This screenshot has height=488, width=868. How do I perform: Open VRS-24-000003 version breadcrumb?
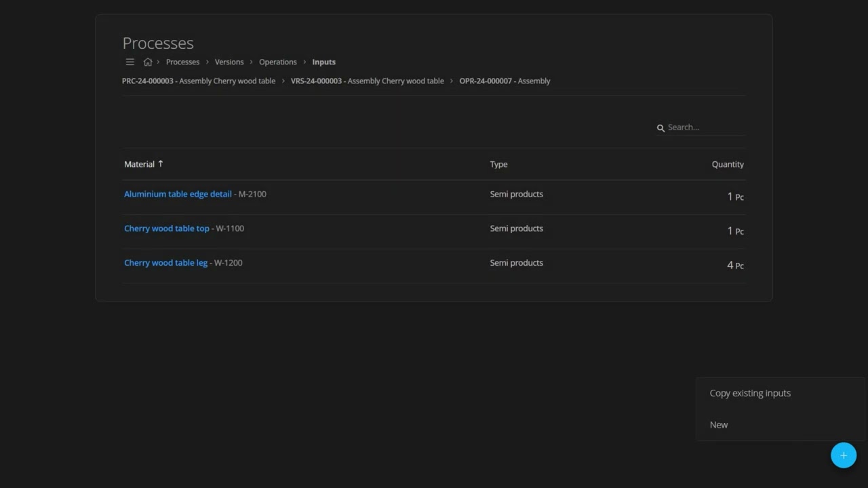[368, 81]
